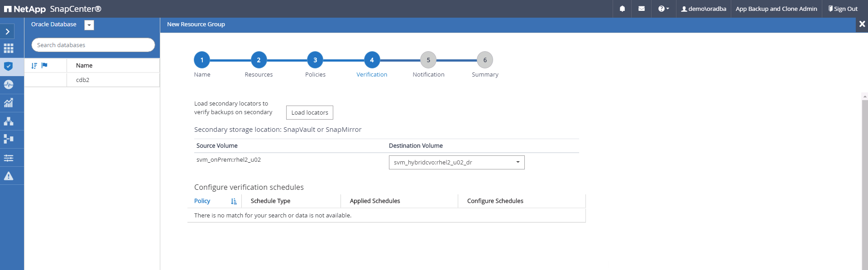Click the Configure Schedules column header

click(495, 201)
